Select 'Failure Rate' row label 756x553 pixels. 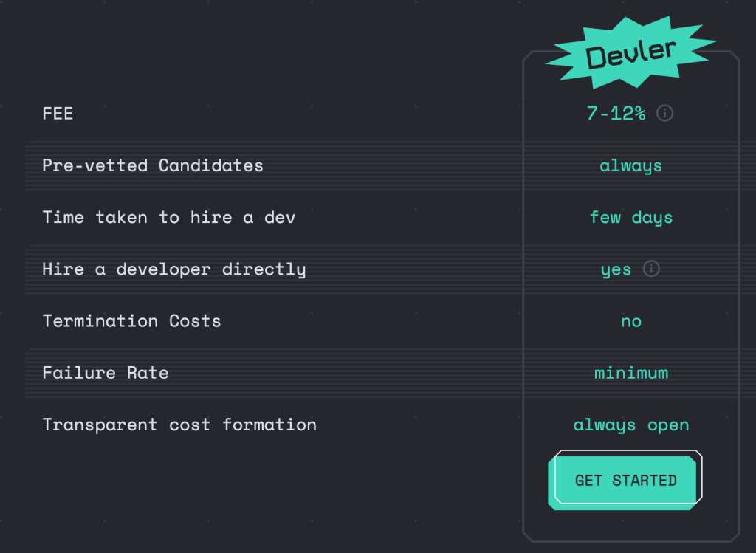(106, 373)
